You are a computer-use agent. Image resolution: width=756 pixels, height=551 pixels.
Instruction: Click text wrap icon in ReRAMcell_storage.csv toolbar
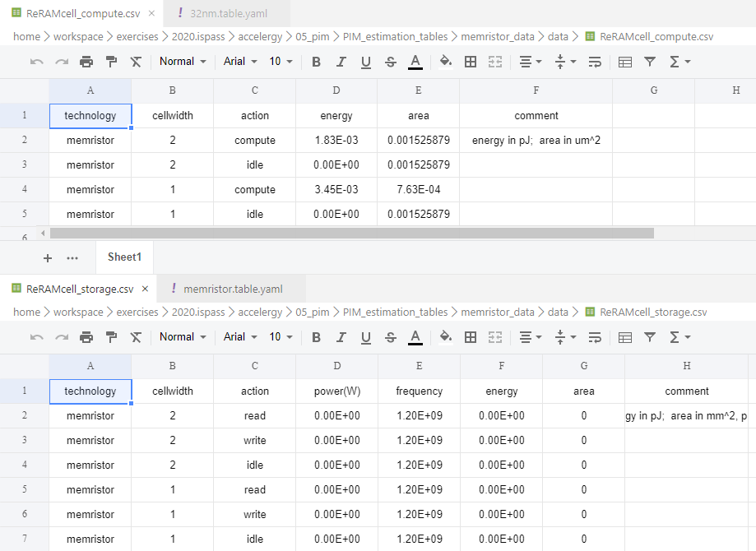[x=596, y=337]
